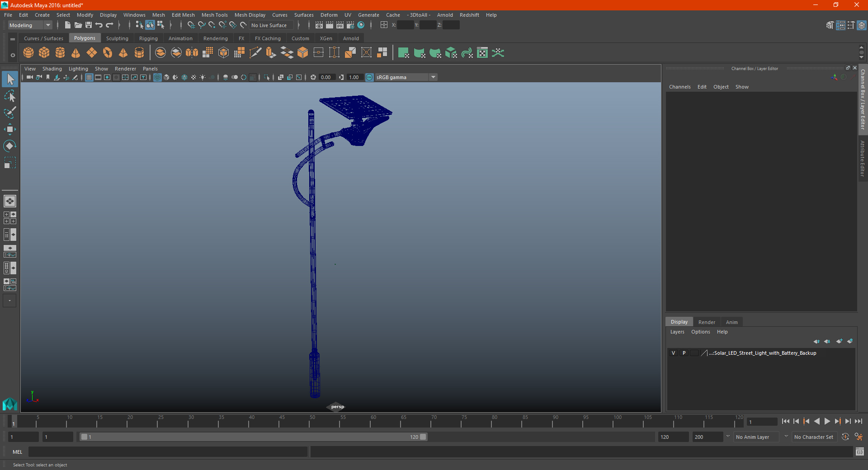The width and height of the screenshot is (868, 470).
Task: Open the Mesh Tools menu
Action: click(x=214, y=15)
